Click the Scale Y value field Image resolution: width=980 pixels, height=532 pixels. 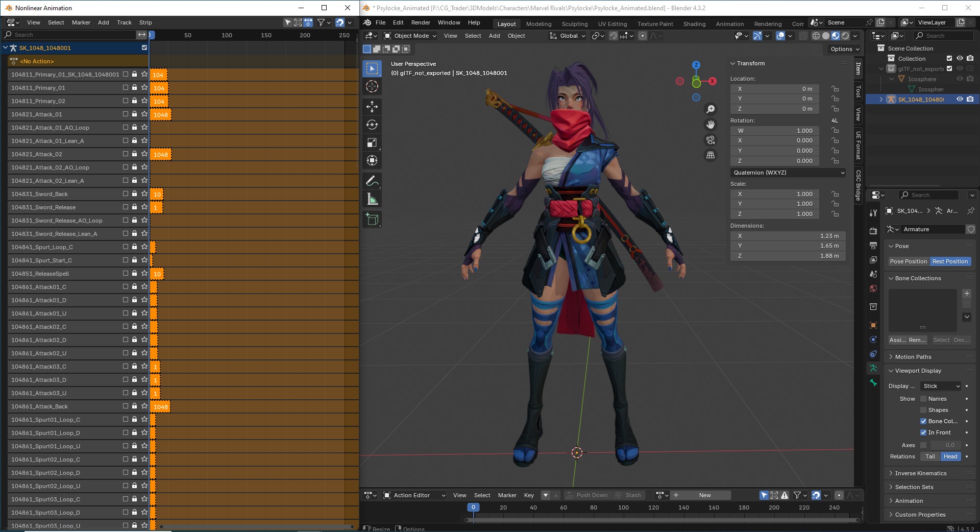click(x=774, y=204)
